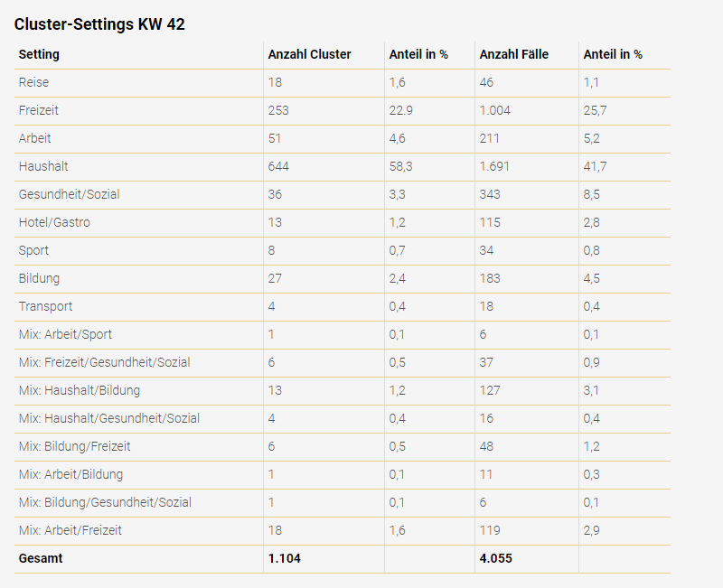The width and height of the screenshot is (723, 588).
Task: Click the "Cluster-Settings KW 42" heading
Action: (x=99, y=24)
